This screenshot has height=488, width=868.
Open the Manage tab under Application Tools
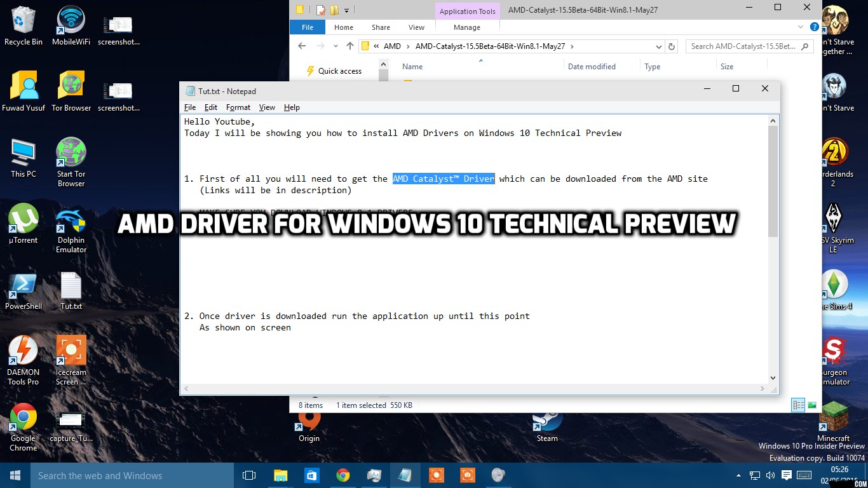point(467,27)
